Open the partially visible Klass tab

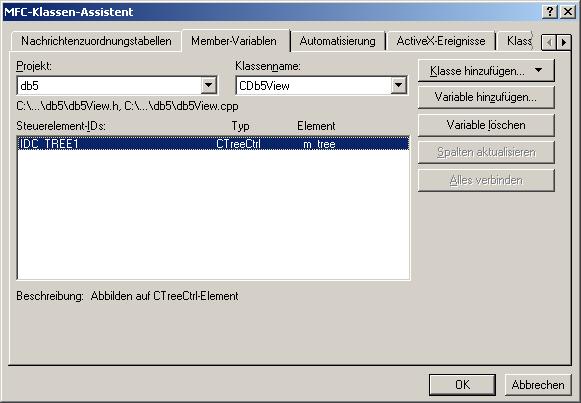(519, 41)
